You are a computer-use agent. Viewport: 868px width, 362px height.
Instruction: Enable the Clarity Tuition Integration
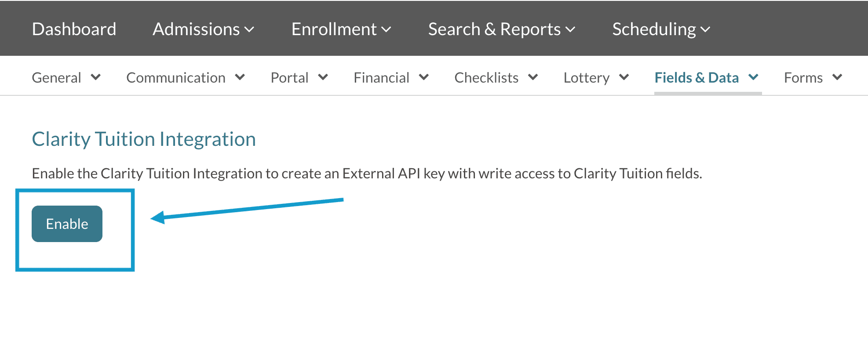click(66, 224)
